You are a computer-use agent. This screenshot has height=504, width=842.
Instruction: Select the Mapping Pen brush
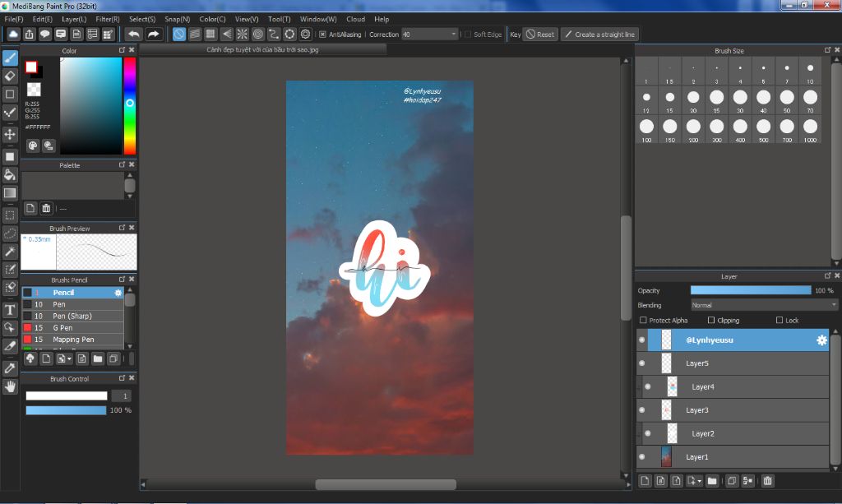coord(72,340)
